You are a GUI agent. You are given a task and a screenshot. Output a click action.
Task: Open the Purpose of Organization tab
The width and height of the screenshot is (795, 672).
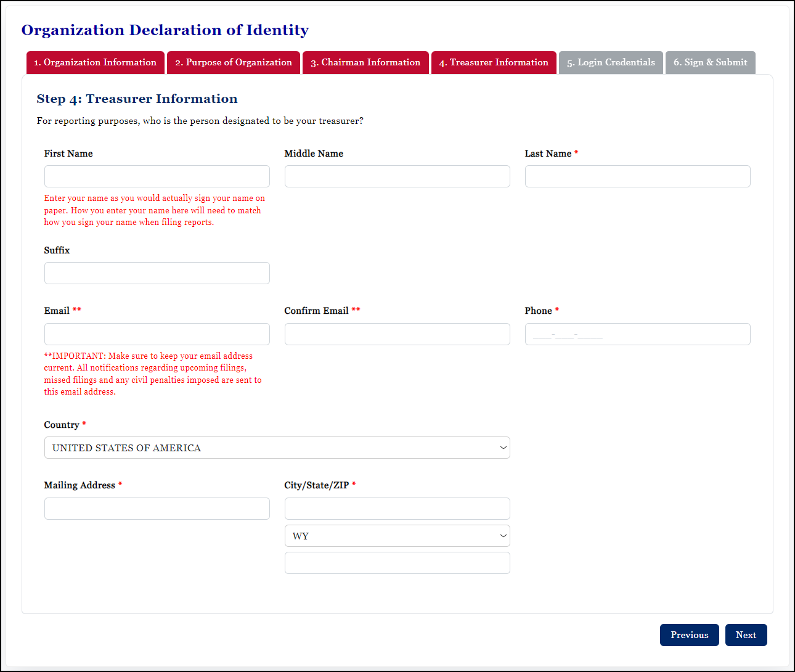click(x=233, y=62)
